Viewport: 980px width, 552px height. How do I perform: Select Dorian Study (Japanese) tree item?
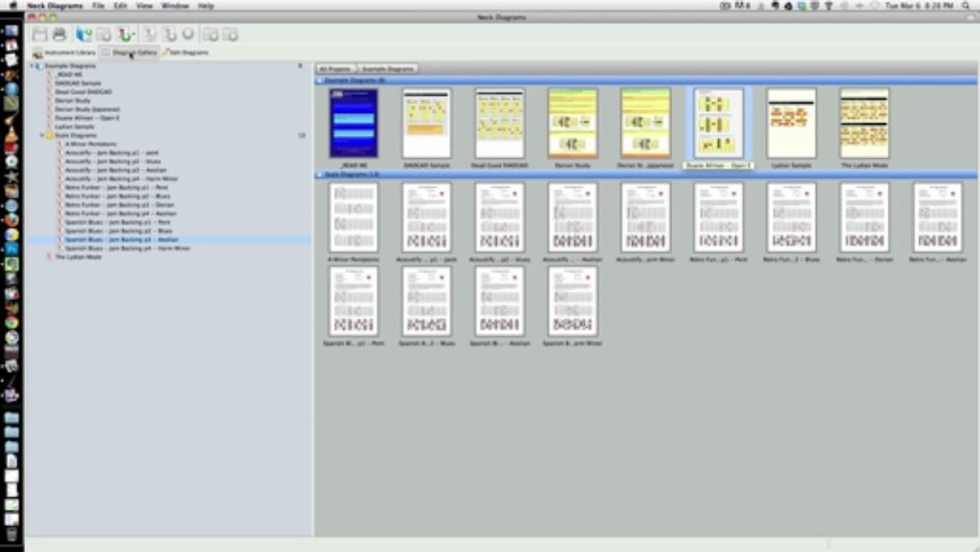87,109
